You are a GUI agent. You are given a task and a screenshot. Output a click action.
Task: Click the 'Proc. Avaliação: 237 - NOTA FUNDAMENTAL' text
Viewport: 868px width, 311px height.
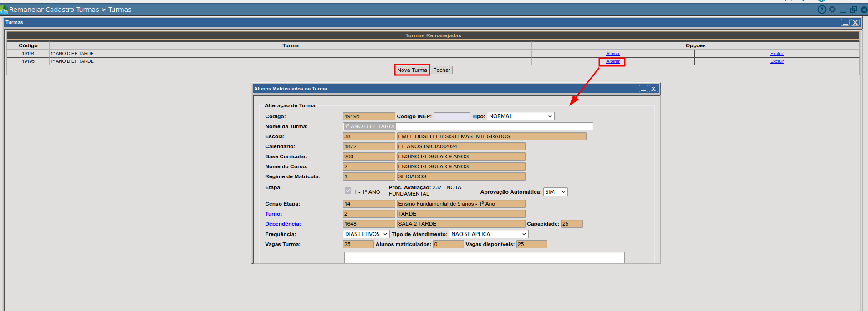[425, 191]
